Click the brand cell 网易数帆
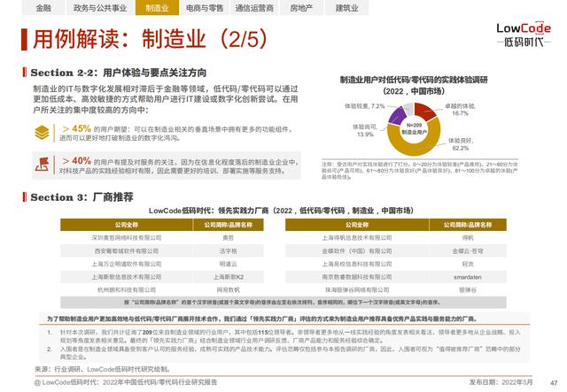The width and height of the screenshot is (567, 392). coord(229,289)
